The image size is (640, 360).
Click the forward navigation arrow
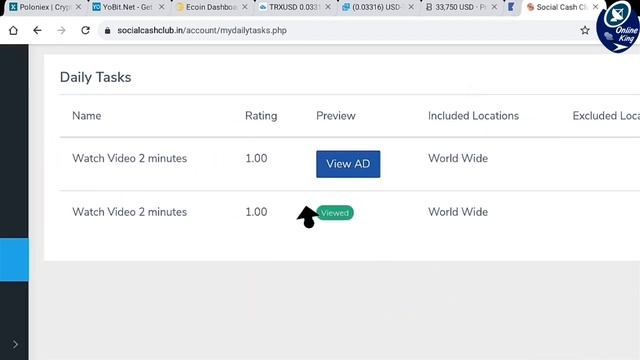61,31
